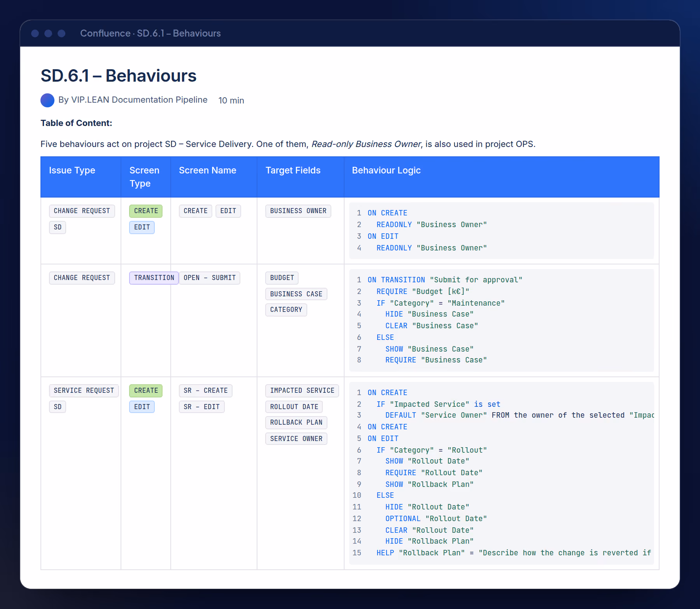
Task: Click the BUSINESS OWNER target field tag
Action: (298, 211)
